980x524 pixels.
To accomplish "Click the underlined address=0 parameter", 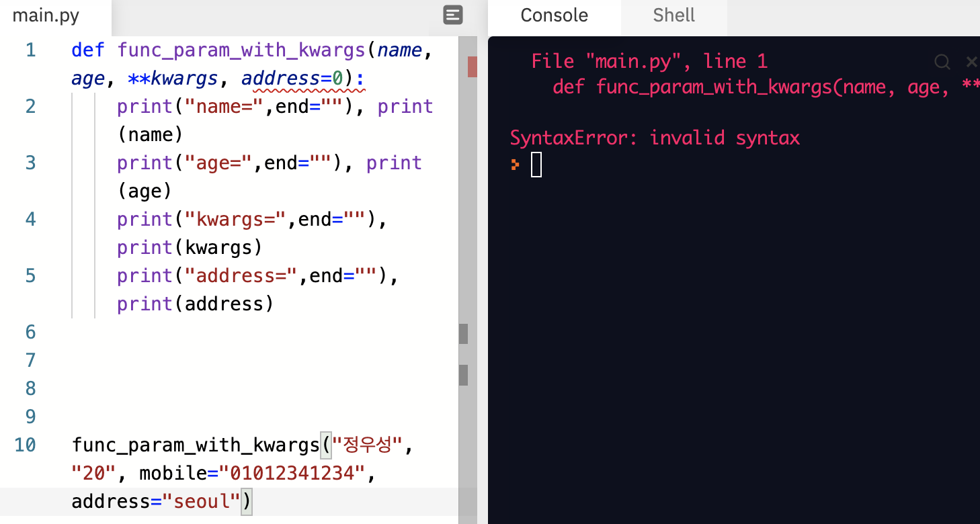I will pos(292,79).
